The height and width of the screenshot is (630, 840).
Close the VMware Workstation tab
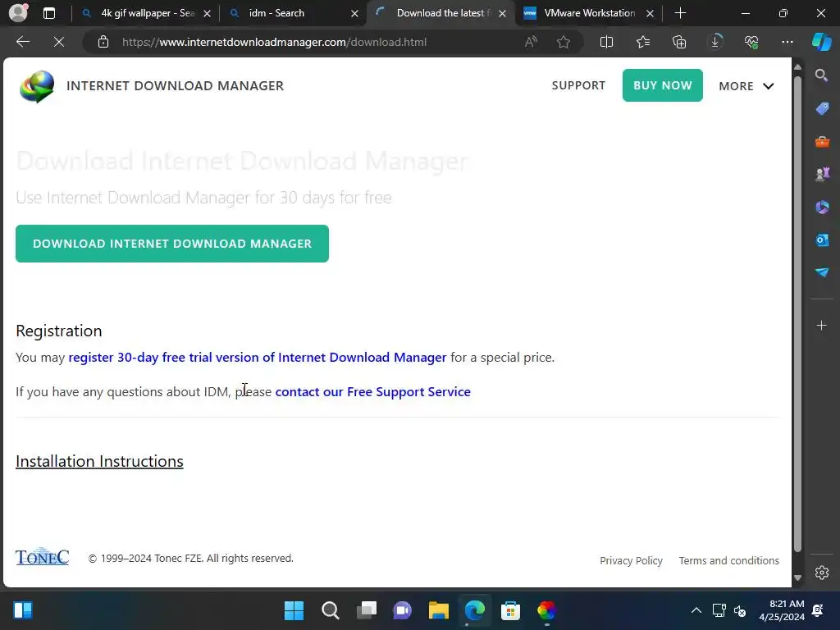click(x=650, y=13)
